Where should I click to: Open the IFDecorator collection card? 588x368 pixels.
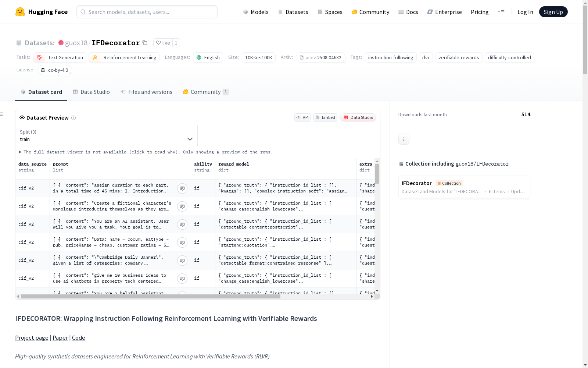[x=464, y=187]
